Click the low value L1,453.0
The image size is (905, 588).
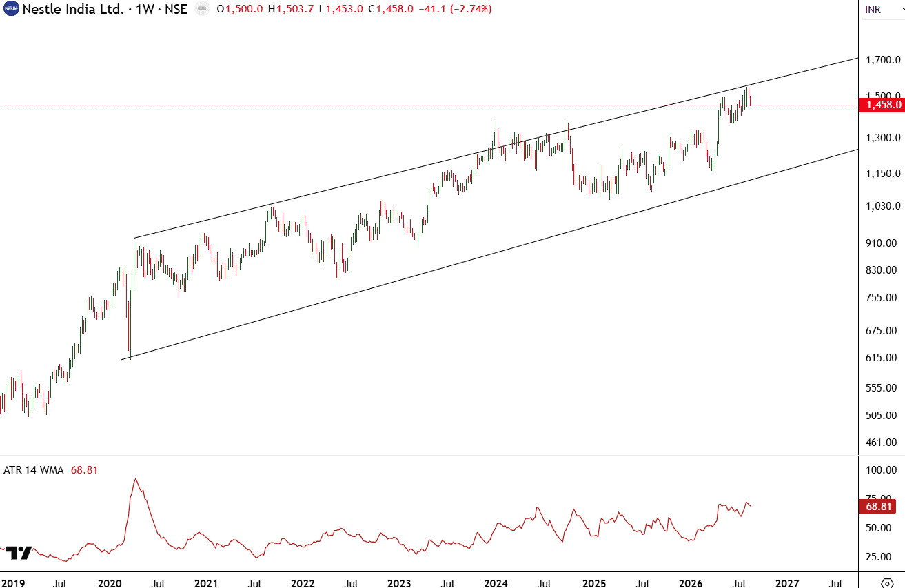coord(340,9)
